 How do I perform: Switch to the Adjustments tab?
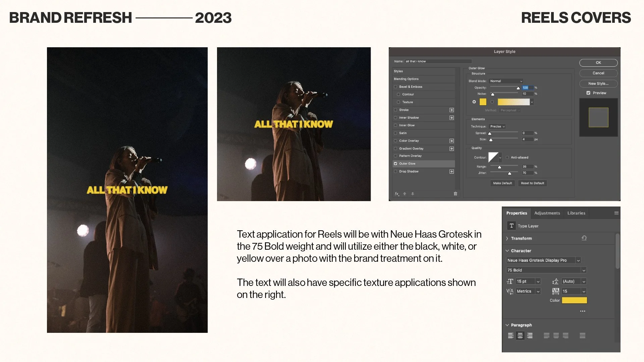[547, 213]
